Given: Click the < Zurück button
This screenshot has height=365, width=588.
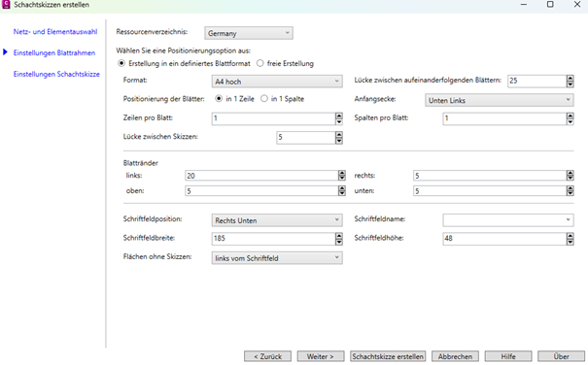Looking at the screenshot, I should (267, 356).
